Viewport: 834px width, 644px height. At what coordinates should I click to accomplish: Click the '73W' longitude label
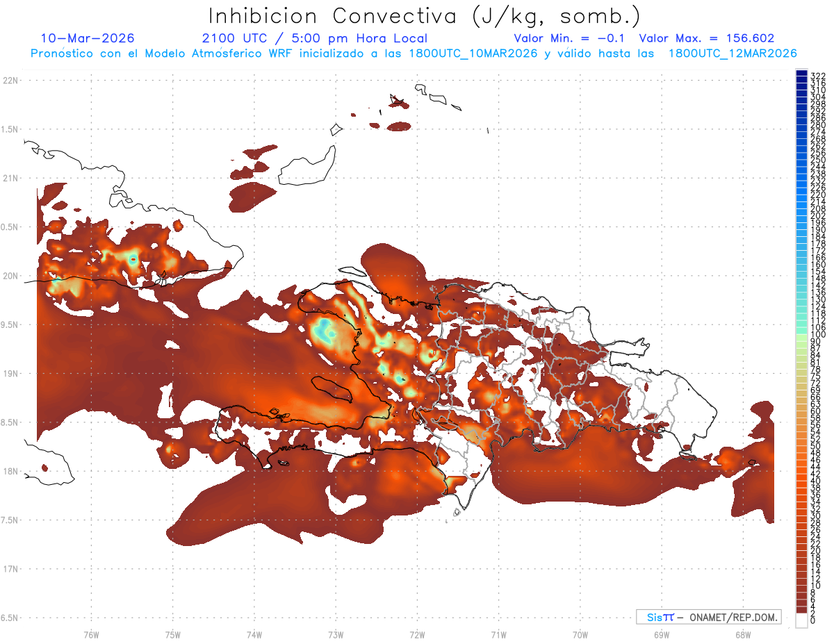pyautogui.click(x=336, y=634)
